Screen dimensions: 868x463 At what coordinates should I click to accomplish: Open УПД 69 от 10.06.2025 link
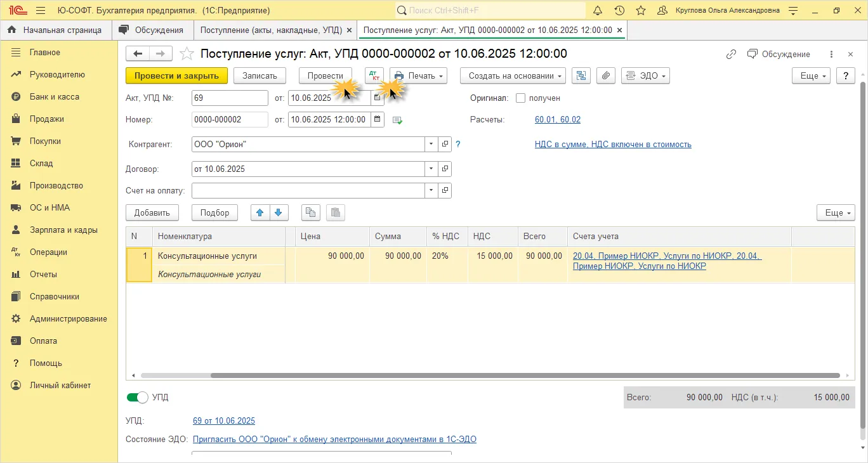[x=224, y=421]
